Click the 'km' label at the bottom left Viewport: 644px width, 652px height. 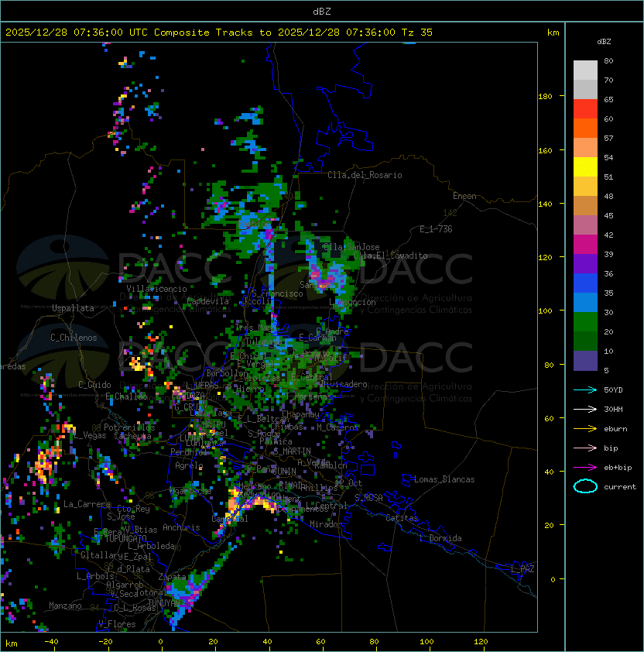pos(12,643)
